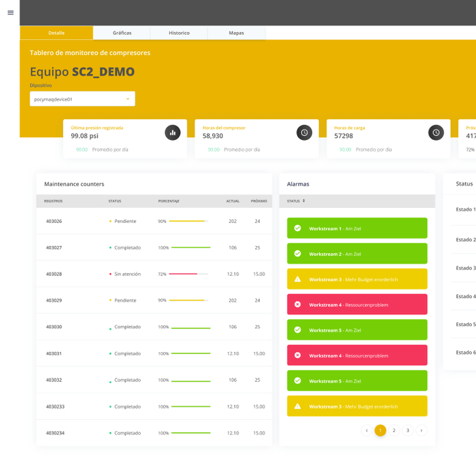Image resolution: width=476 pixels, height=475 pixels.
Task: Click the Estado 3 status row
Action: [x=463, y=268]
